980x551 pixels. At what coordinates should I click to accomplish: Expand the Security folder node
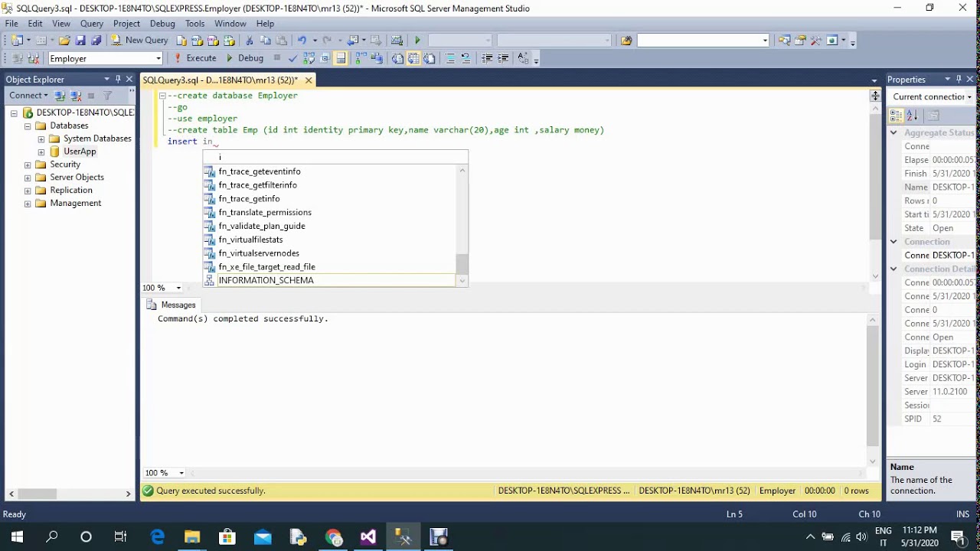click(28, 165)
